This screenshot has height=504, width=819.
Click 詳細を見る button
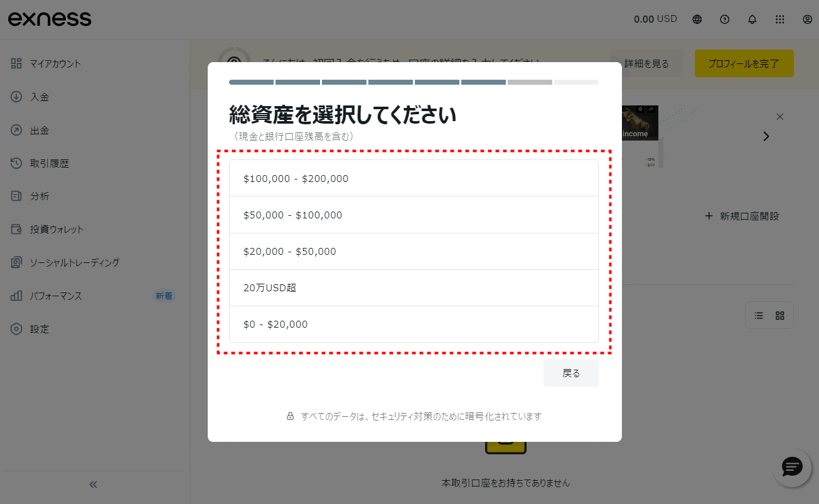647,63
